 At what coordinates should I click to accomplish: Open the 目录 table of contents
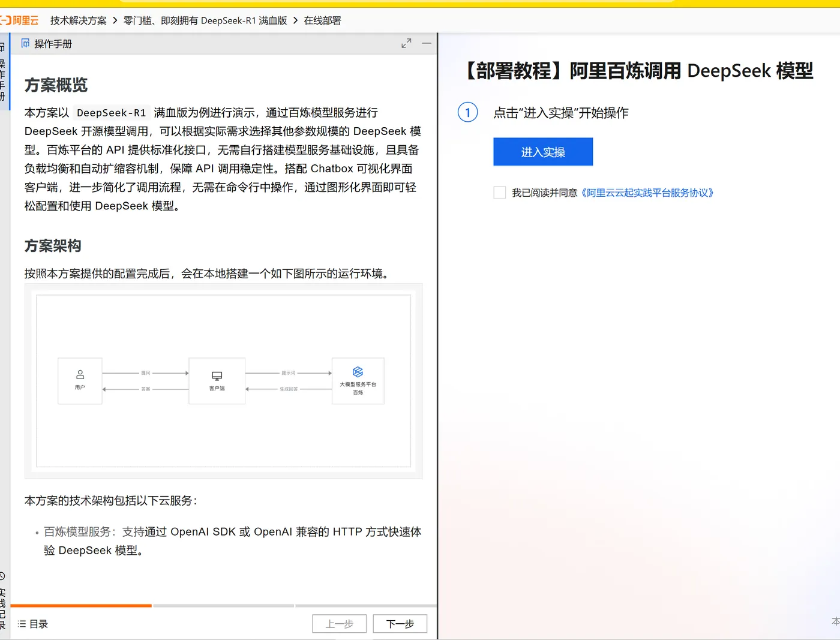pyautogui.click(x=33, y=624)
